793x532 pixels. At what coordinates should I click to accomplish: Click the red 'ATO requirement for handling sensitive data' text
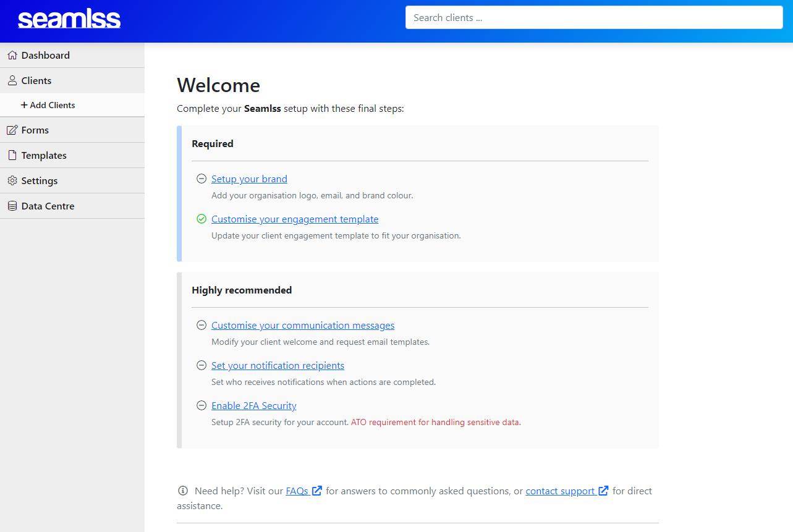[x=435, y=422]
